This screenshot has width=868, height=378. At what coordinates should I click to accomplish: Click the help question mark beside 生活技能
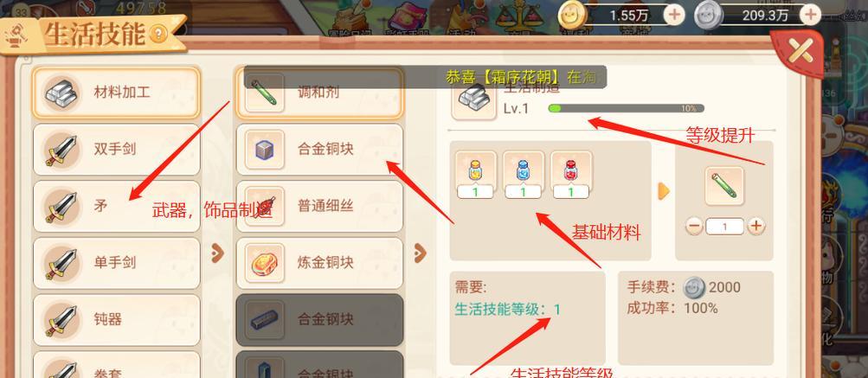click(158, 35)
